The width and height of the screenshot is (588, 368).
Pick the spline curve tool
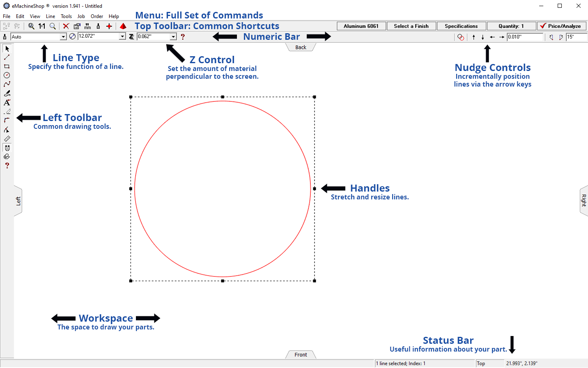(7, 85)
